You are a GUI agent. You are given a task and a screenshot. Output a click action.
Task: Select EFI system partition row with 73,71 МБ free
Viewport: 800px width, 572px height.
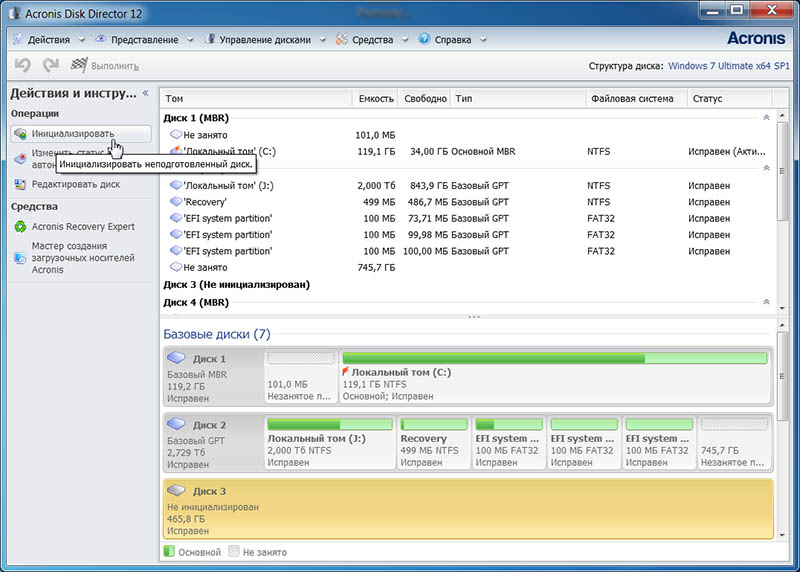coord(468,218)
